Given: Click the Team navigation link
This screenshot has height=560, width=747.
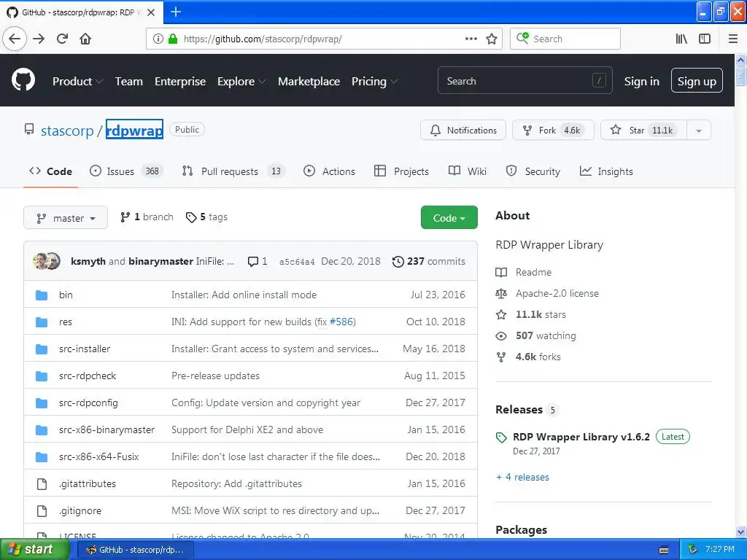Looking at the screenshot, I should [x=128, y=82].
